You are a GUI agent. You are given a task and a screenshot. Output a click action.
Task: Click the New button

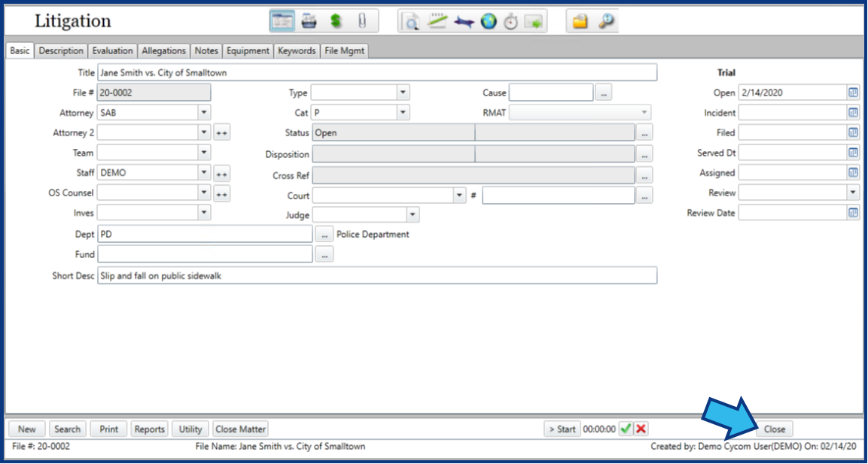[x=26, y=429]
